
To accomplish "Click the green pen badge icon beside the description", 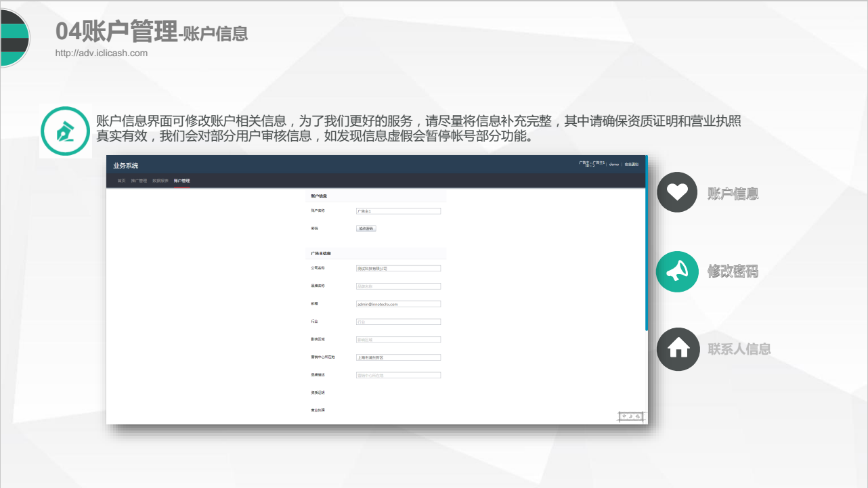I will pos(65,131).
